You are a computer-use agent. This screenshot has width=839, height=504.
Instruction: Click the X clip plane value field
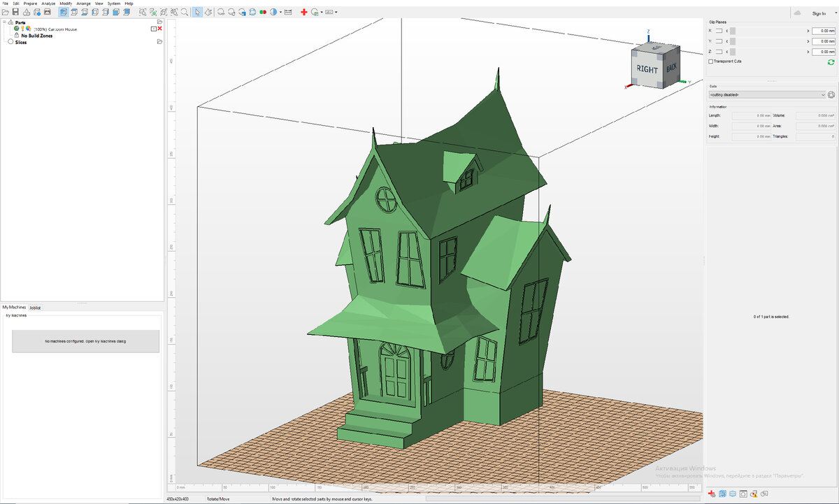tap(824, 31)
